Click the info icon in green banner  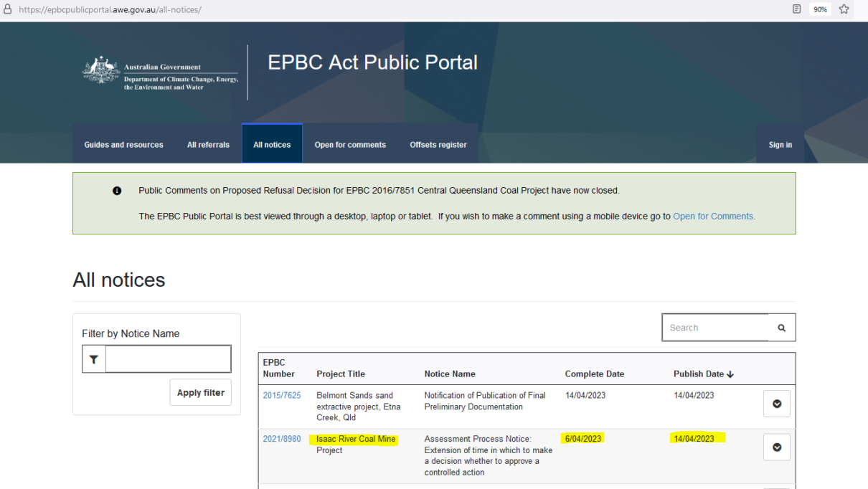(117, 191)
